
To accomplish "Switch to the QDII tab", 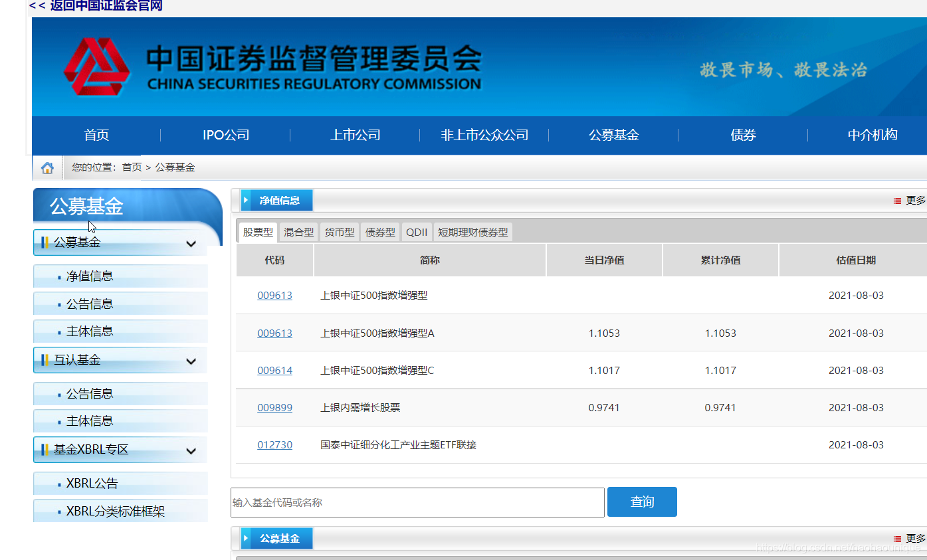I will (x=417, y=233).
